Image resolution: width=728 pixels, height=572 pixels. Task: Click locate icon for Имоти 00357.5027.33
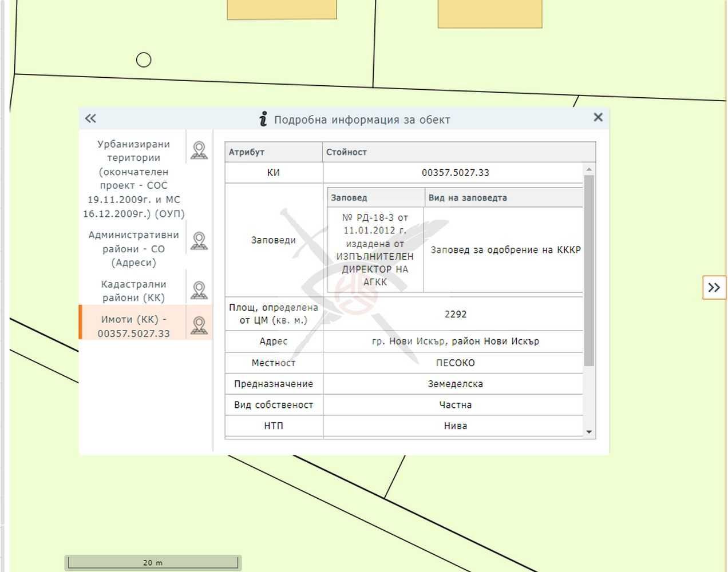coord(199,325)
